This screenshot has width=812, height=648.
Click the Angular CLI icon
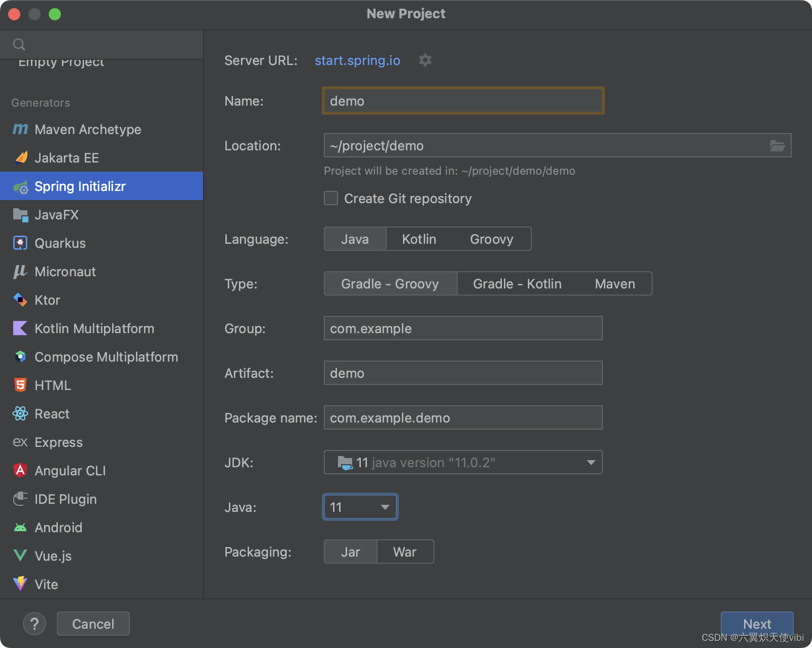point(20,470)
